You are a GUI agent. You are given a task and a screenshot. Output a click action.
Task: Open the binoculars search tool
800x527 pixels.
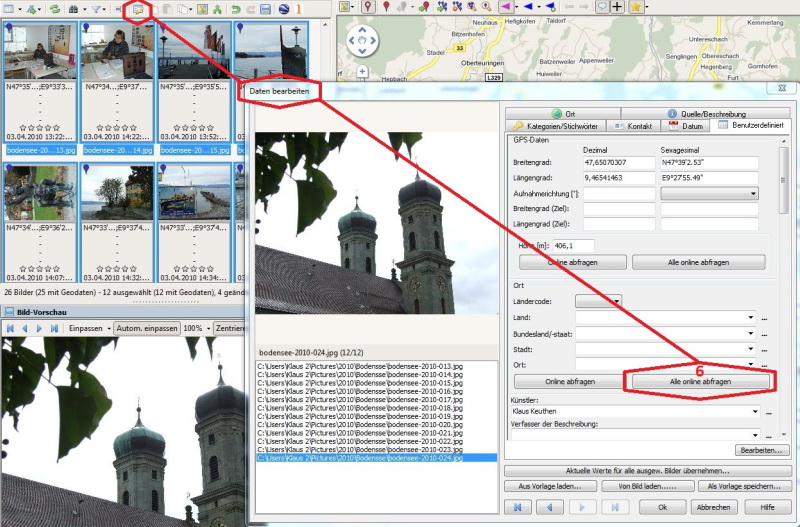pos(74,9)
